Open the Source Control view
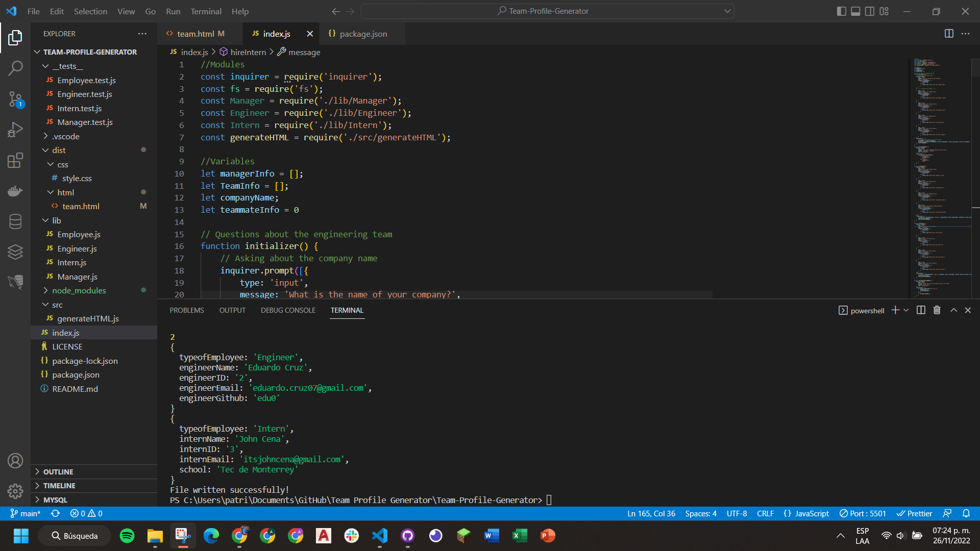The width and height of the screenshot is (980, 551). [15, 99]
